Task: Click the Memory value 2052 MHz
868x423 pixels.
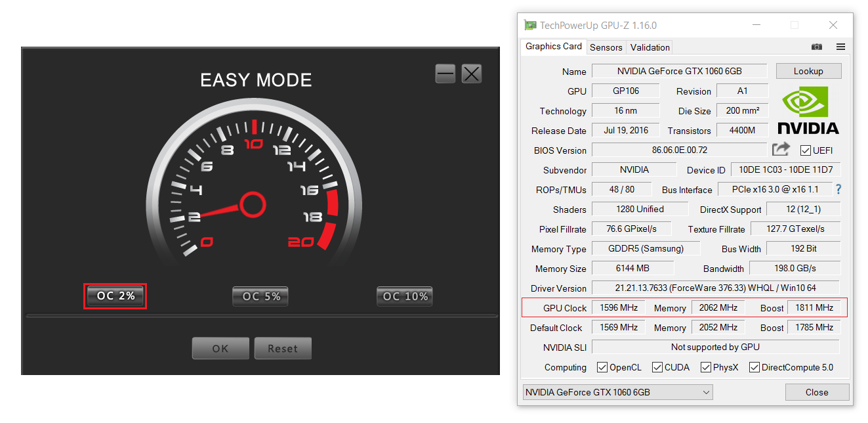Action: (x=718, y=327)
